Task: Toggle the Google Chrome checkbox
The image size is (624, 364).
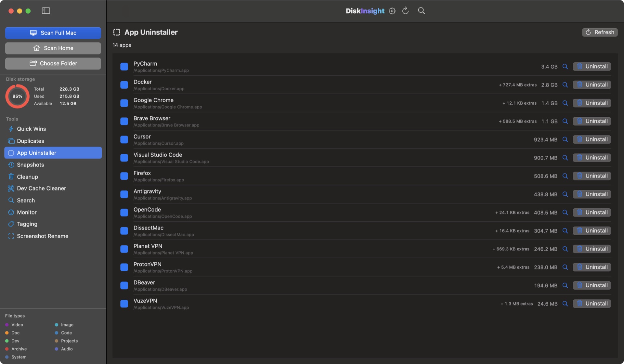Action: point(124,103)
